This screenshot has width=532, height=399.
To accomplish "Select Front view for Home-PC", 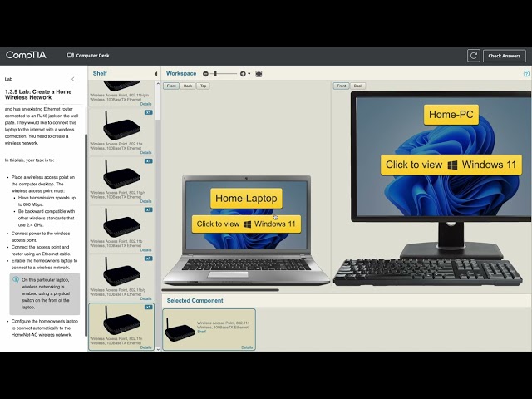I will point(342,86).
